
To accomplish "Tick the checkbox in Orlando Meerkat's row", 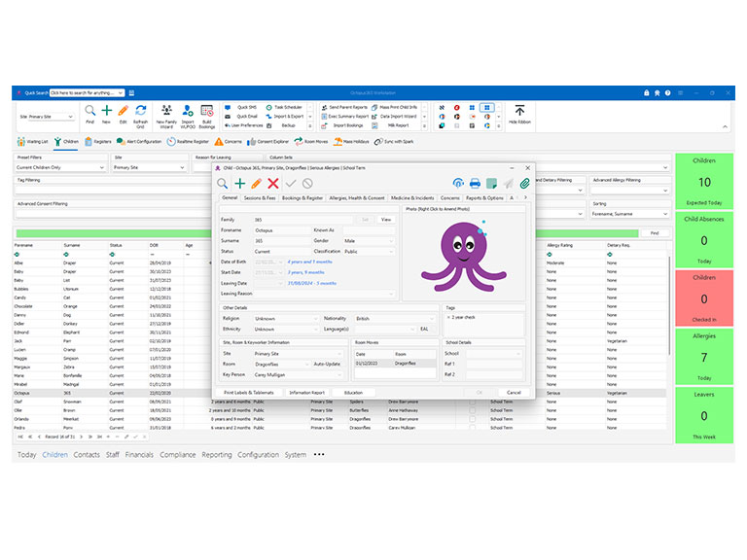I will 472,419.
